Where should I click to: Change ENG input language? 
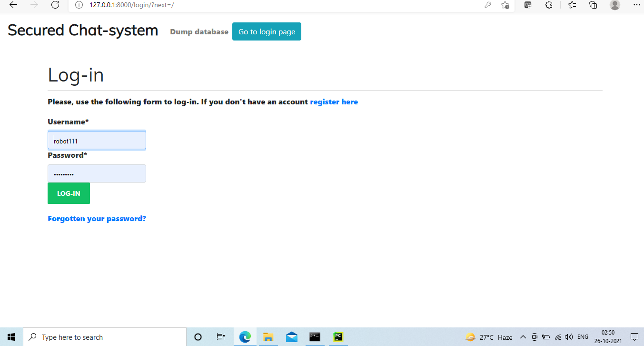(x=583, y=337)
